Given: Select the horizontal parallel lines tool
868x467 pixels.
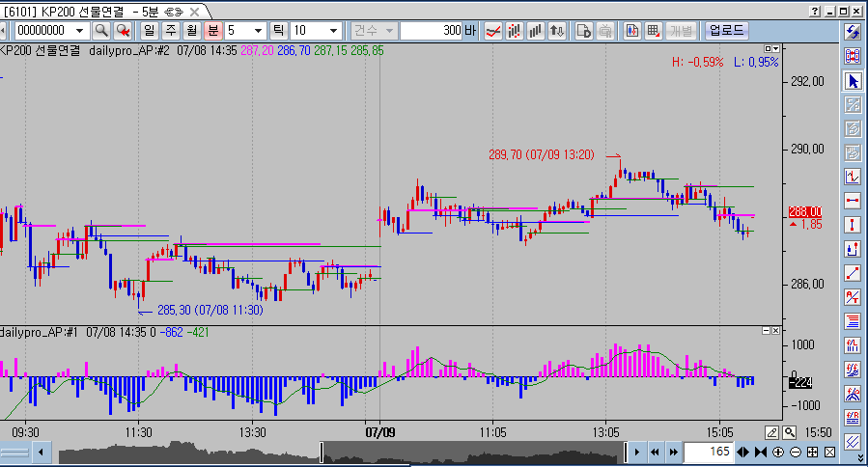Looking at the screenshot, I should point(853,321).
